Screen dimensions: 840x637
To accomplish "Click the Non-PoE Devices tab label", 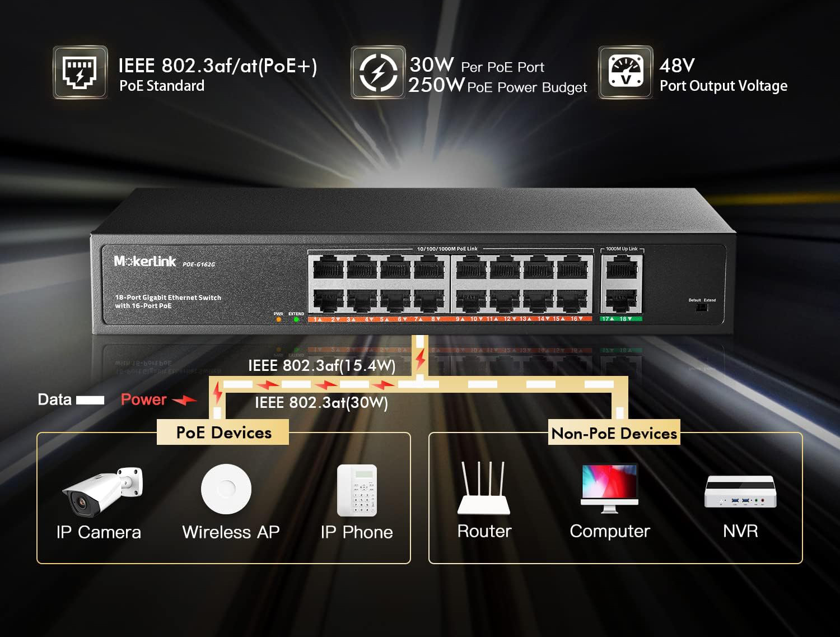I will point(614,433).
